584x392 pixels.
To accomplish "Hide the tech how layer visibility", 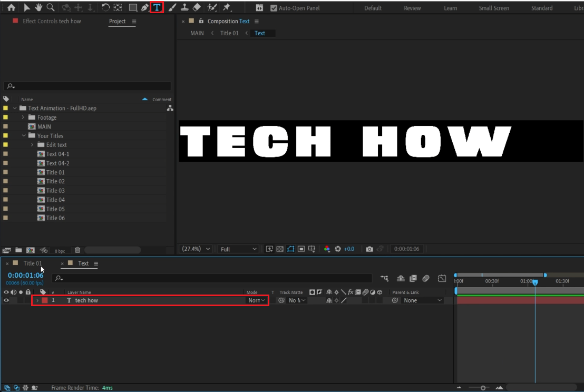I will [6, 300].
